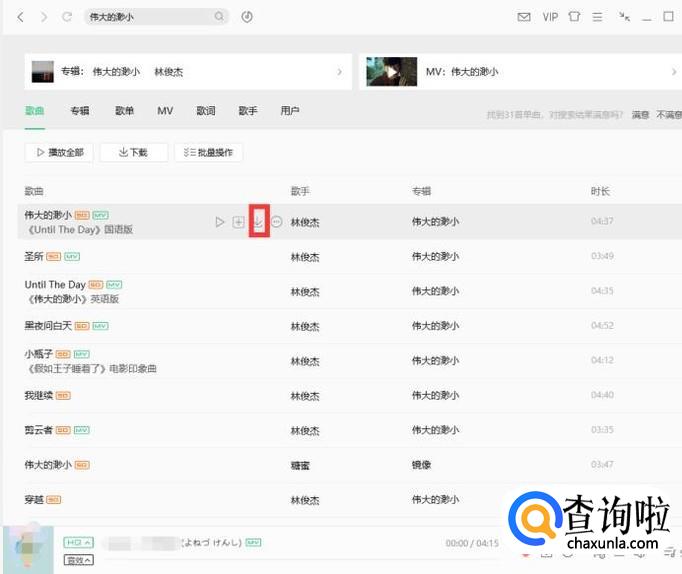Expand the 专辑 伟大的渺小 card arrow
The height and width of the screenshot is (574, 682).
coord(340,72)
